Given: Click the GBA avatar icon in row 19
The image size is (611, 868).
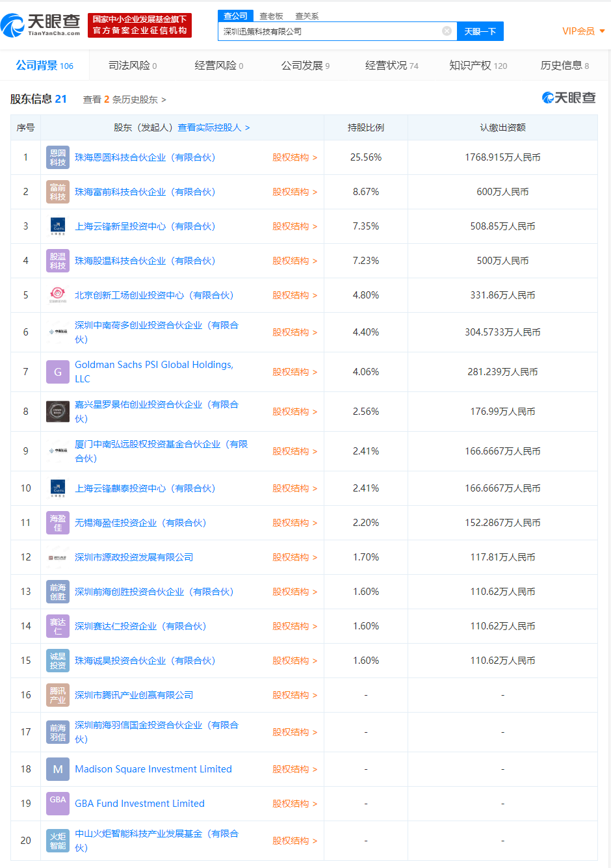Looking at the screenshot, I should click(58, 804).
